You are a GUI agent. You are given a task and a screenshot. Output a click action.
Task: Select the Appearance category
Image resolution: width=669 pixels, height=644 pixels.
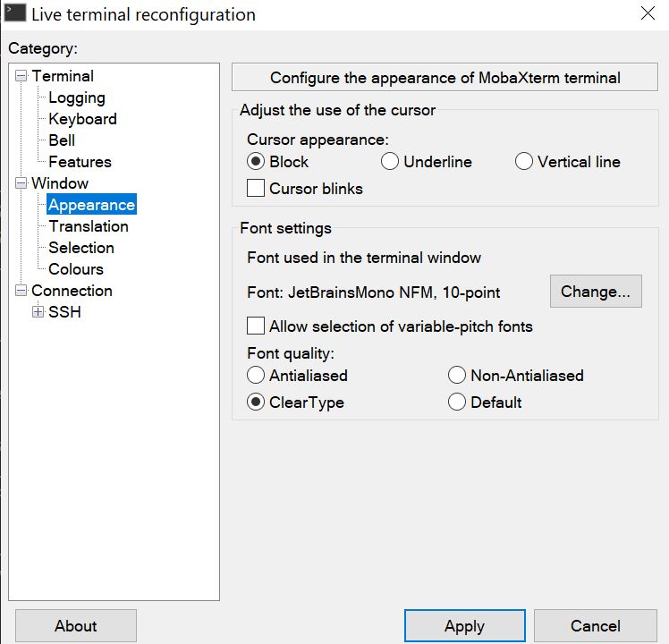tap(92, 205)
